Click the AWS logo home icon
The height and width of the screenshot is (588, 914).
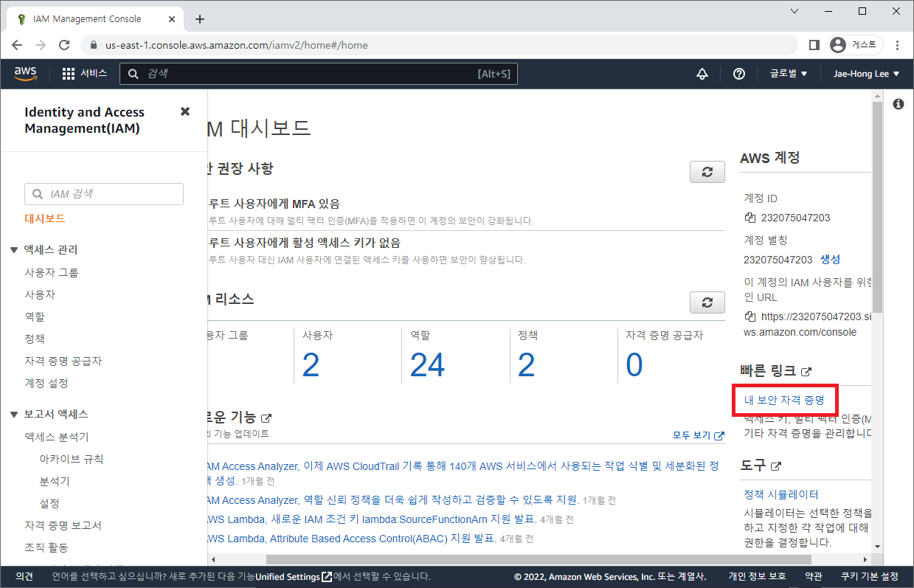[25, 73]
